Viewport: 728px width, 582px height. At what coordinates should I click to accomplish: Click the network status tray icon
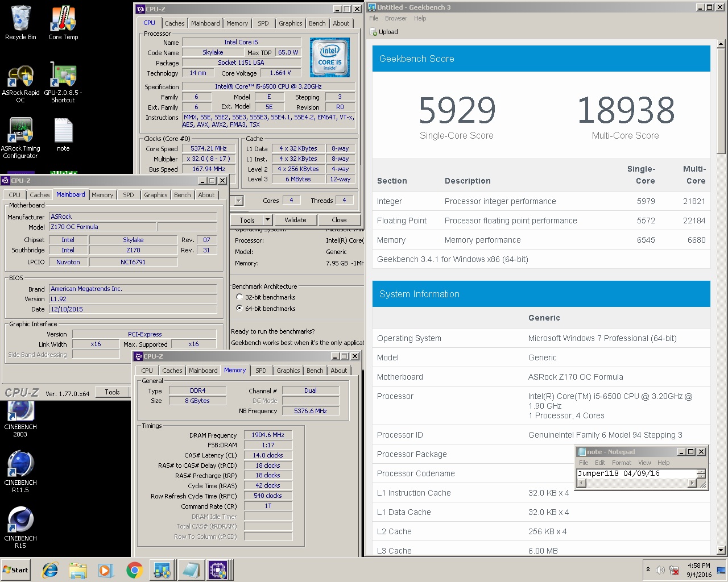(x=674, y=570)
